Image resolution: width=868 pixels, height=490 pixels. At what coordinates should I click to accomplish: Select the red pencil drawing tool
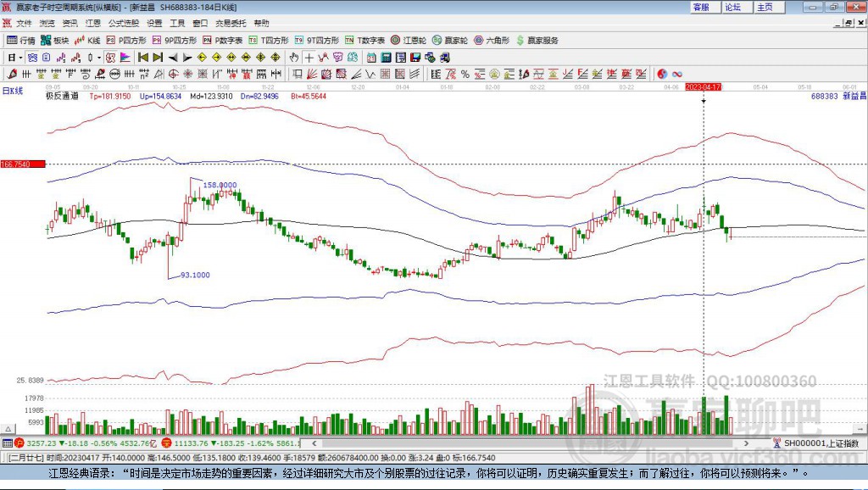pos(12,74)
